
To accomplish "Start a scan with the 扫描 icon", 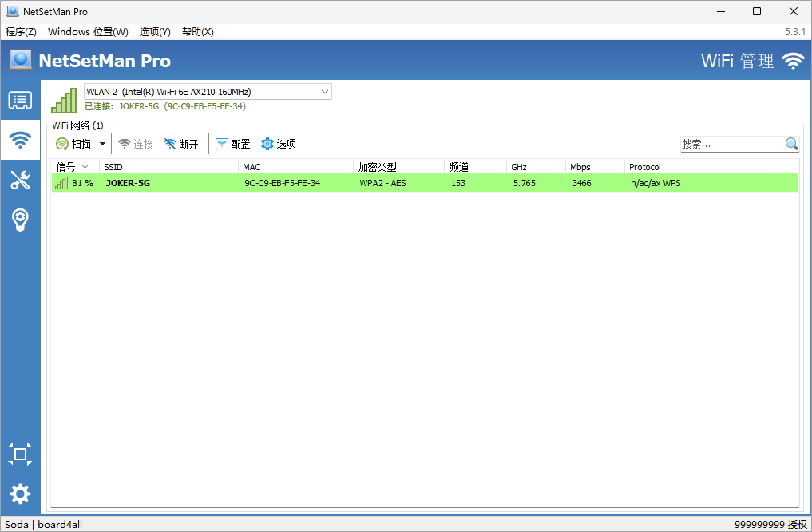I will click(62, 144).
